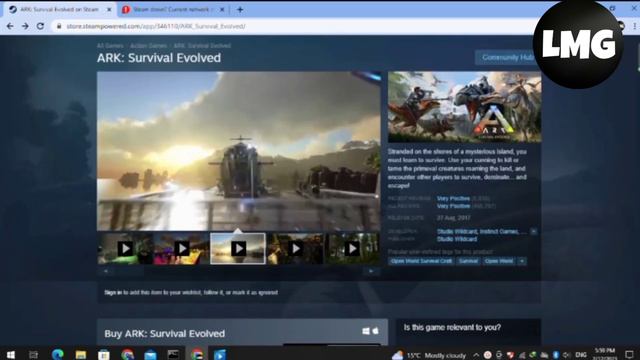Play the second, colorful pink trailer thumbnail
Viewport: 640px width, 360px height.
182,249
